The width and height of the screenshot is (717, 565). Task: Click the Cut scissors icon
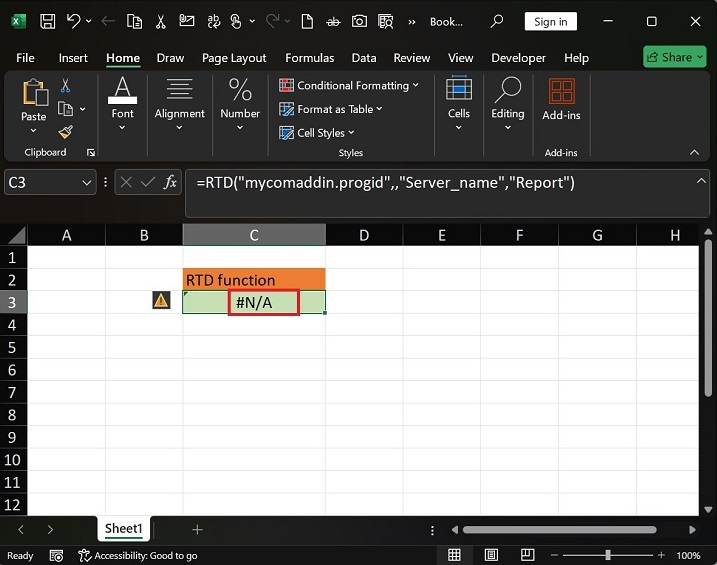click(x=66, y=86)
